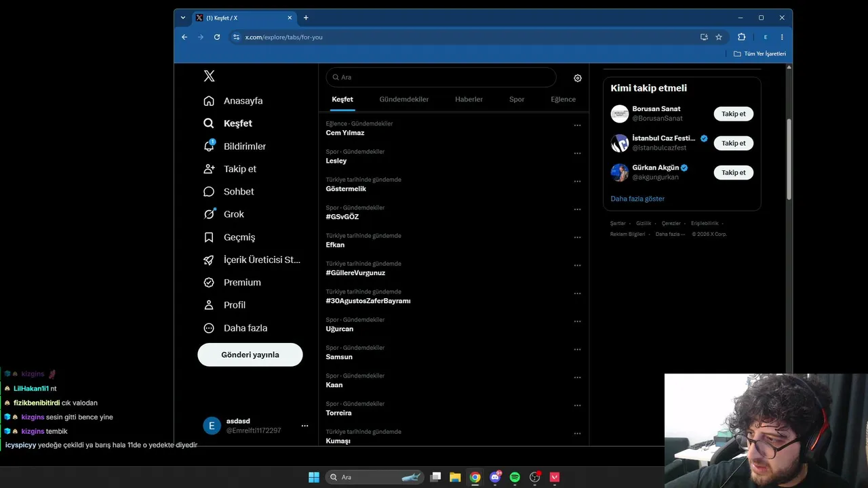Open the install app icon in address bar
The width and height of the screenshot is (868, 488).
coord(704,37)
